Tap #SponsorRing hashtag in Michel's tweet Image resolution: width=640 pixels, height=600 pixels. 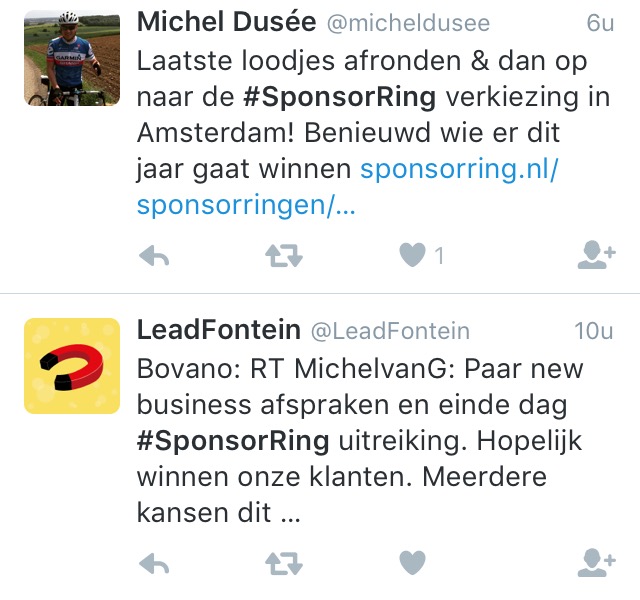[339, 98]
